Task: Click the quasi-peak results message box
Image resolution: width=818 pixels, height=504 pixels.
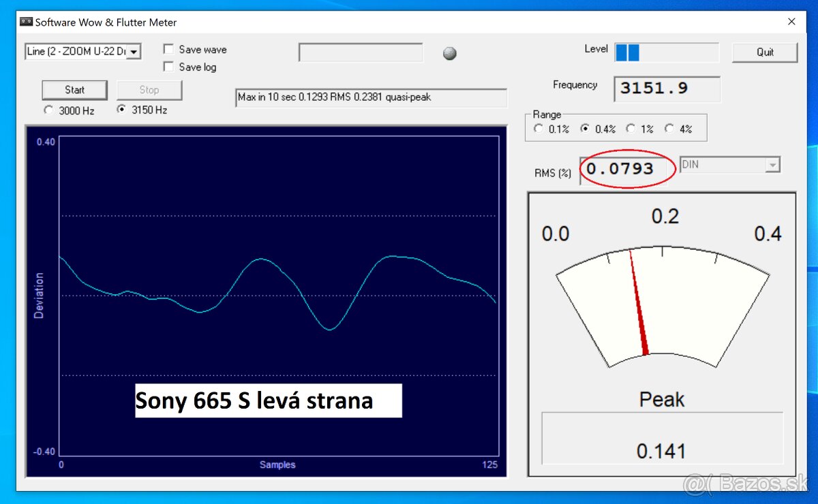Action: click(372, 97)
